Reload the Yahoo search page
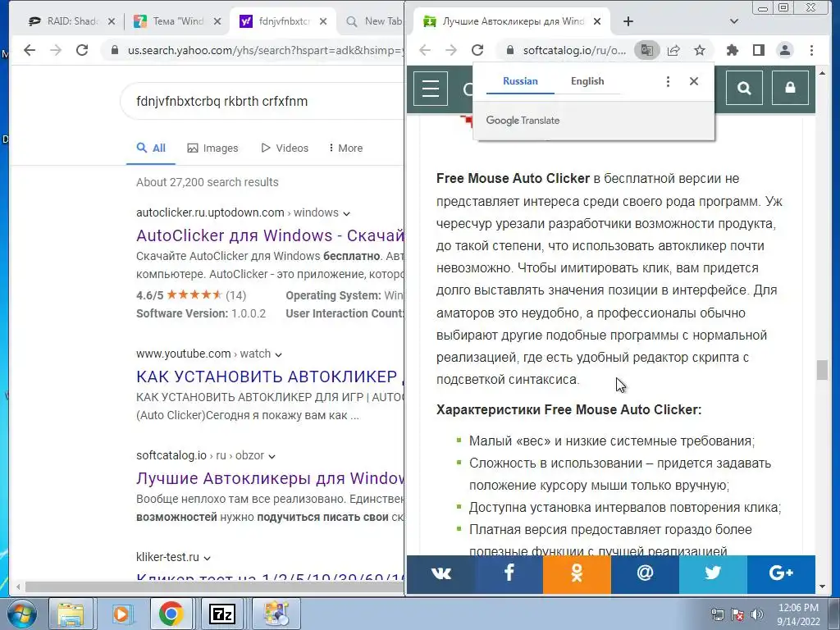The width and height of the screenshot is (840, 630). (x=82, y=50)
